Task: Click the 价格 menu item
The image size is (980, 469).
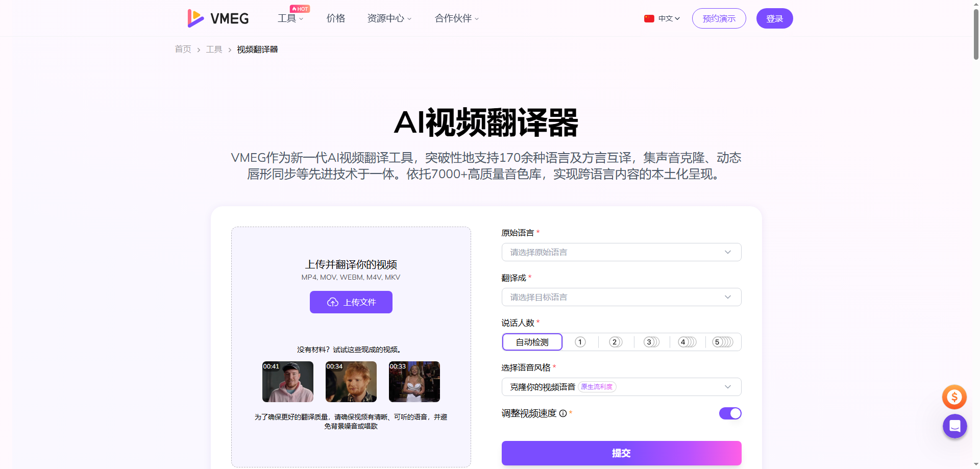Action: [x=336, y=19]
